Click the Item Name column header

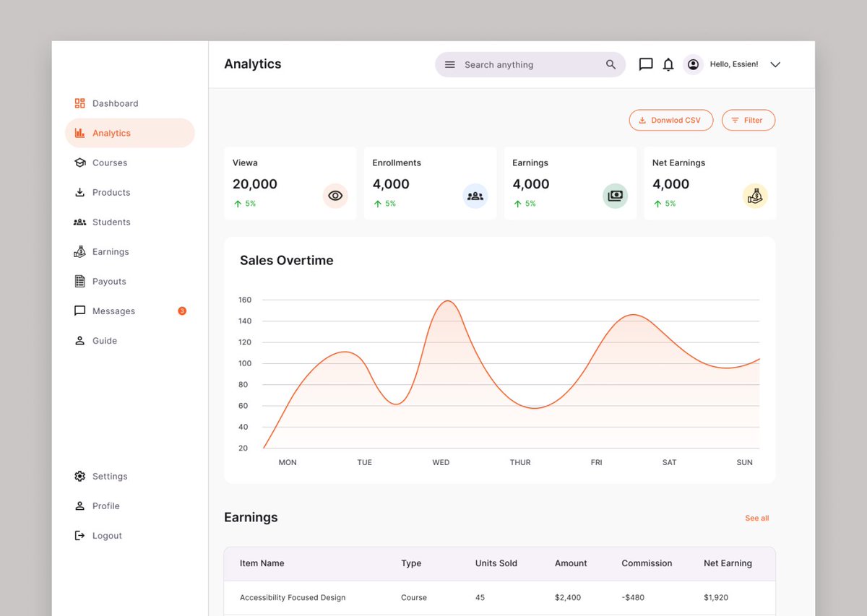pos(262,563)
